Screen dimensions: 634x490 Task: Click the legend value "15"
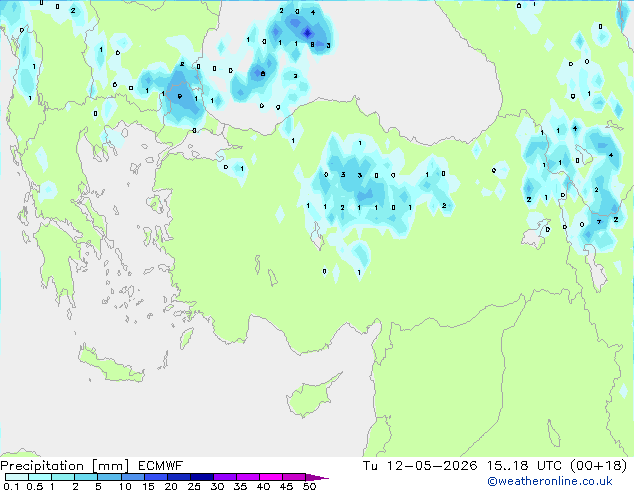[148, 486]
